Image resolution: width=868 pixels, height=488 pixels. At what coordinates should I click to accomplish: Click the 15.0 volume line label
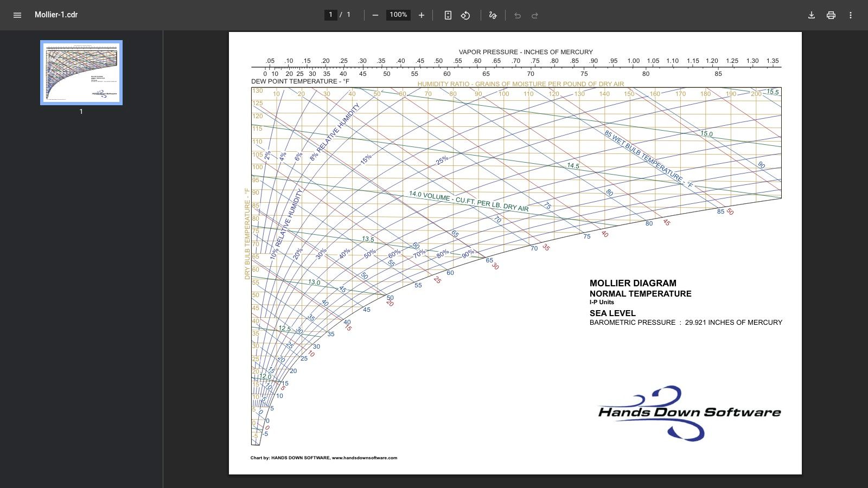(706, 133)
